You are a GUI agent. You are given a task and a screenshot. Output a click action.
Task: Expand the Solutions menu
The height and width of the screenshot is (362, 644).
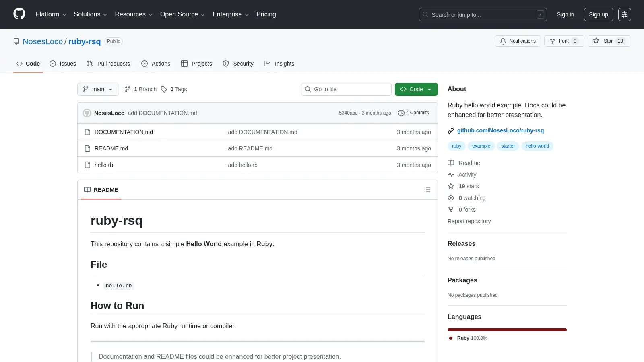coord(91,14)
